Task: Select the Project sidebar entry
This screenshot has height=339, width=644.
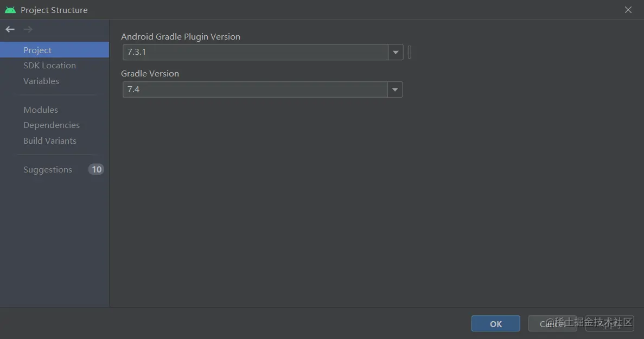Action: 37,50
